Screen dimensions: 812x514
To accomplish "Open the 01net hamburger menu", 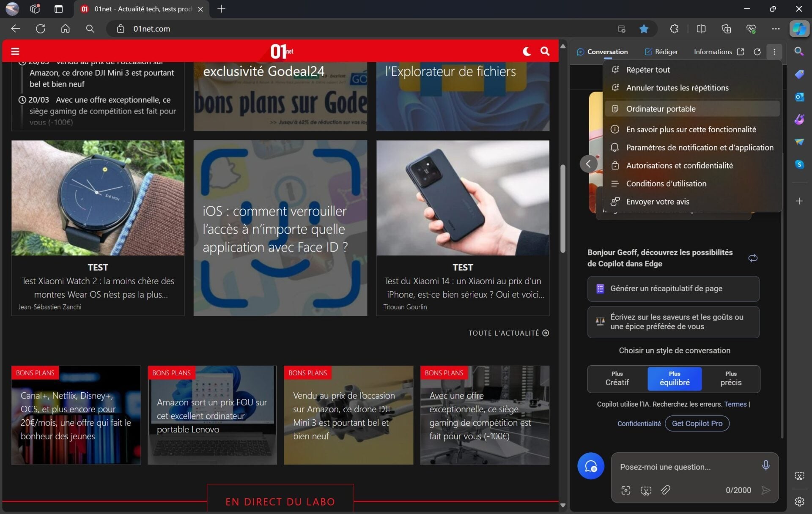I will pyautogui.click(x=15, y=51).
